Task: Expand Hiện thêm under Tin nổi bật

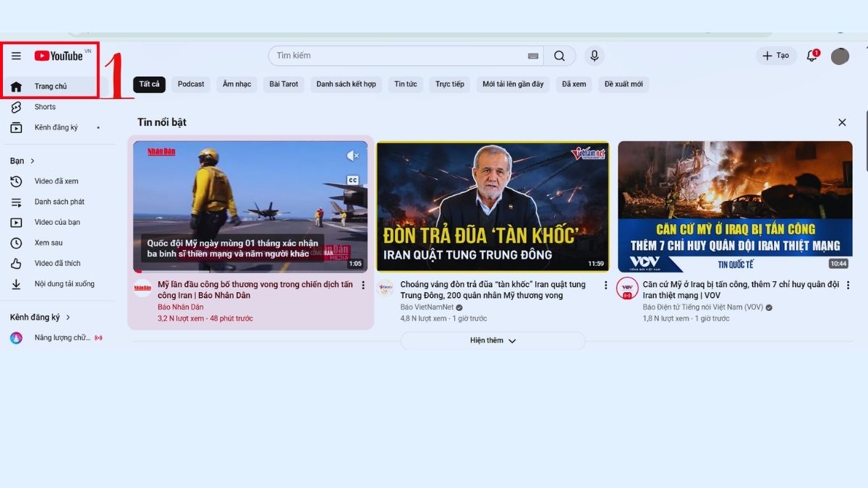Action: pyautogui.click(x=493, y=340)
